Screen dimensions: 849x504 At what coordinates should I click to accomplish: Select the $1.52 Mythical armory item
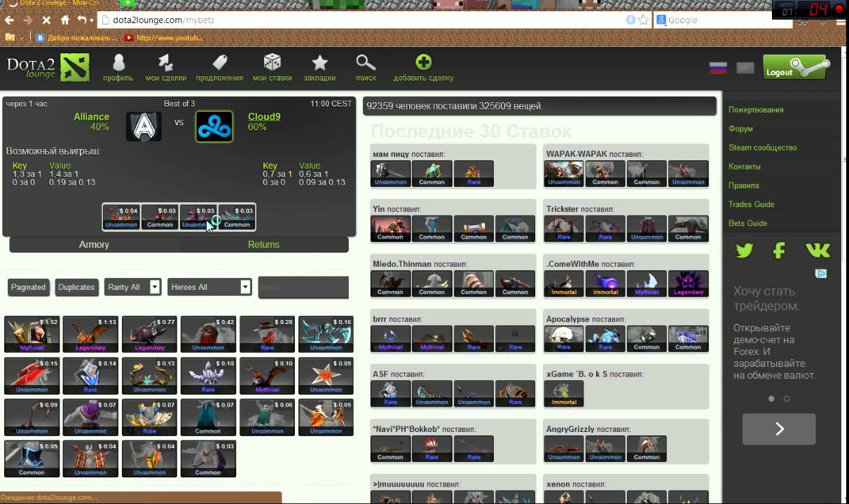coord(32,334)
